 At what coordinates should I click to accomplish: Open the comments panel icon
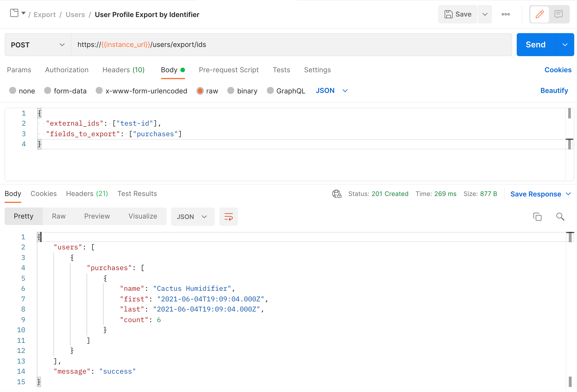[x=558, y=14]
